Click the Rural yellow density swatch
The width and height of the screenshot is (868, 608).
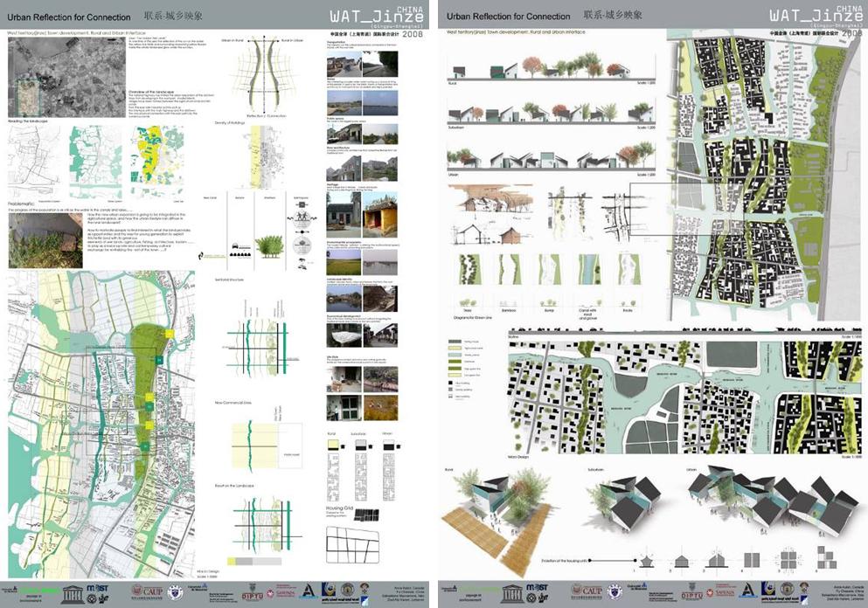pyautogui.click(x=333, y=445)
